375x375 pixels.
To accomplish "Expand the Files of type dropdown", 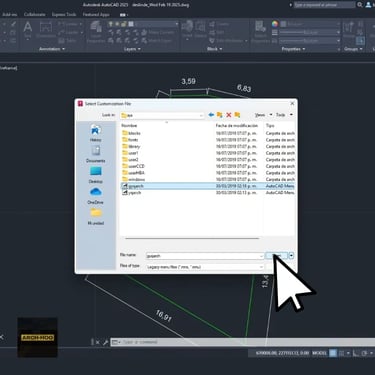I will coord(261,267).
